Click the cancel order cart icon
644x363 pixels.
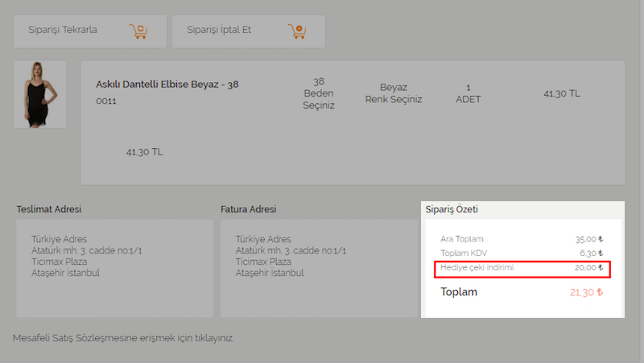coord(297,31)
